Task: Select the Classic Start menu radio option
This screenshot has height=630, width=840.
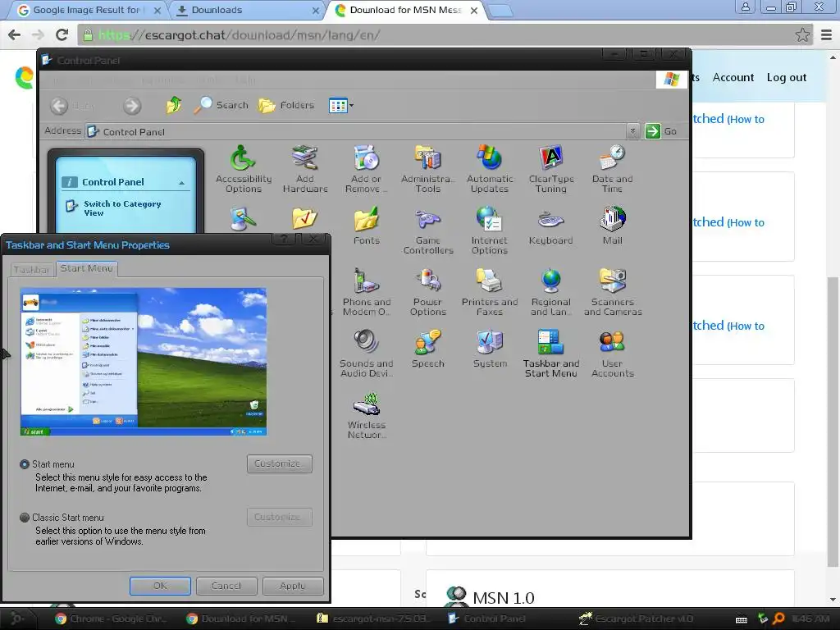Action: 24,518
